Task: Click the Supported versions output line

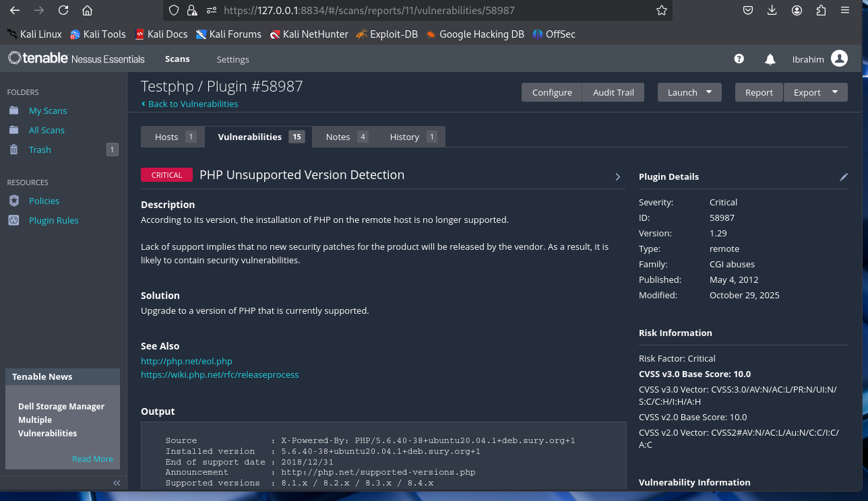Action: point(299,483)
